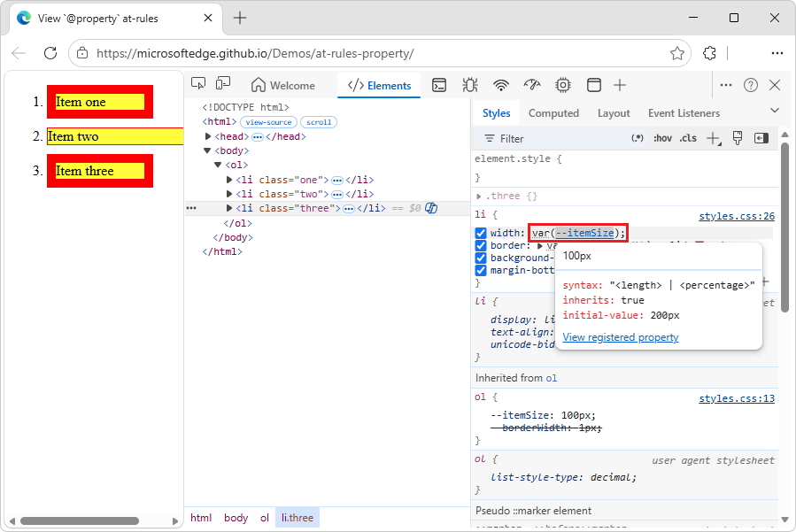796x532 pixels.
Task: Select the Styles tab
Action: click(496, 113)
